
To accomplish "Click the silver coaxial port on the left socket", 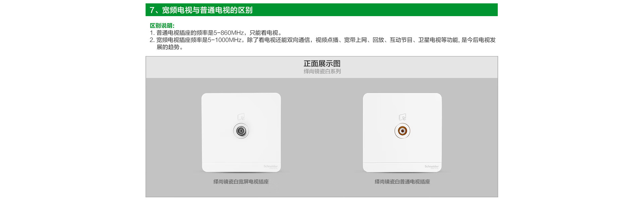I will pyautogui.click(x=241, y=131).
